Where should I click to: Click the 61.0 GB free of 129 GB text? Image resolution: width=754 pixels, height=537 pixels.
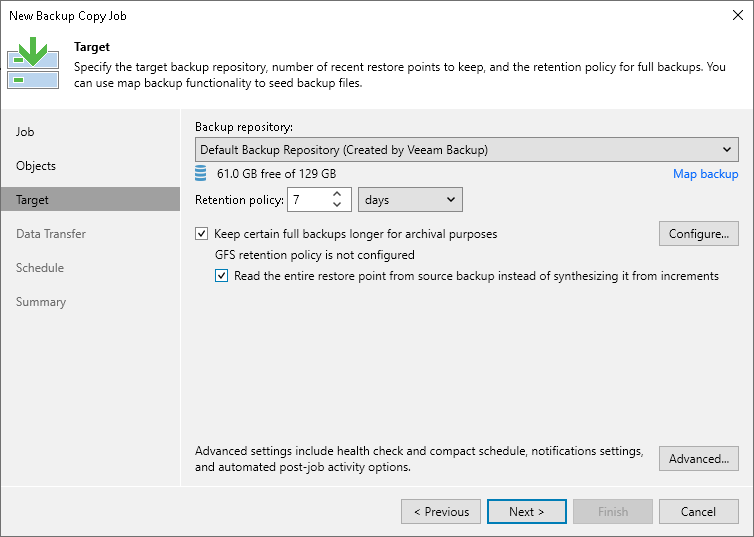(x=276, y=174)
